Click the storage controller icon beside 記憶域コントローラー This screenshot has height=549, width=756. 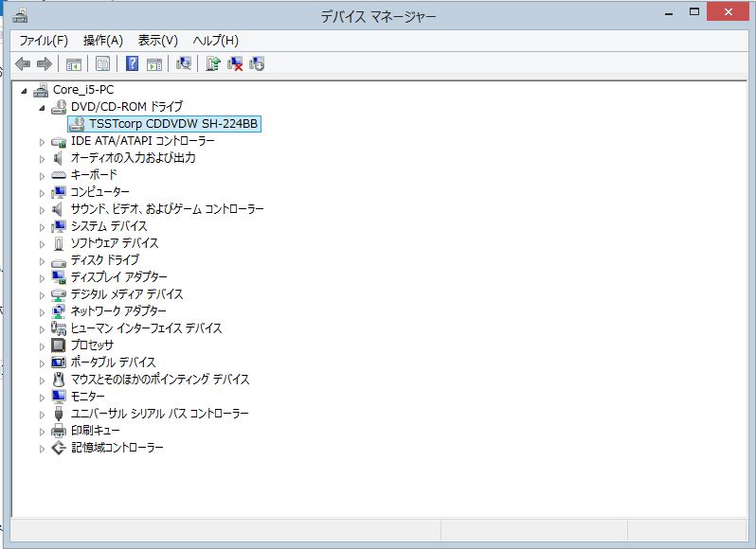tap(59, 448)
